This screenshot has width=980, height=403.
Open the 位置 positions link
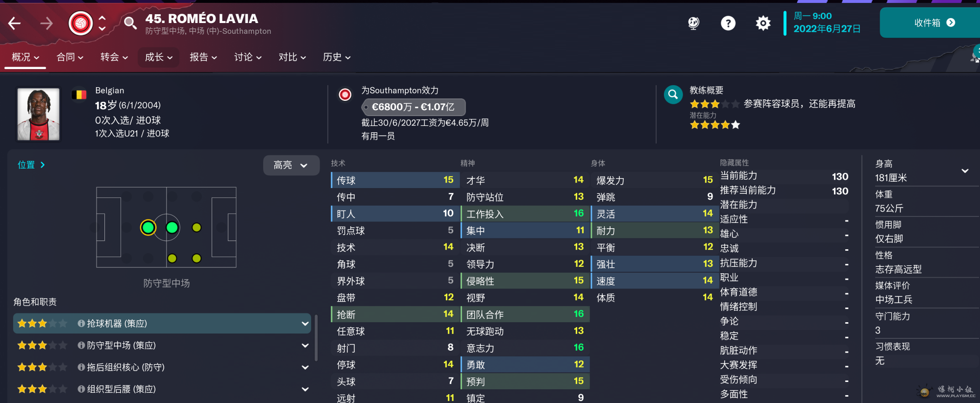point(31,165)
